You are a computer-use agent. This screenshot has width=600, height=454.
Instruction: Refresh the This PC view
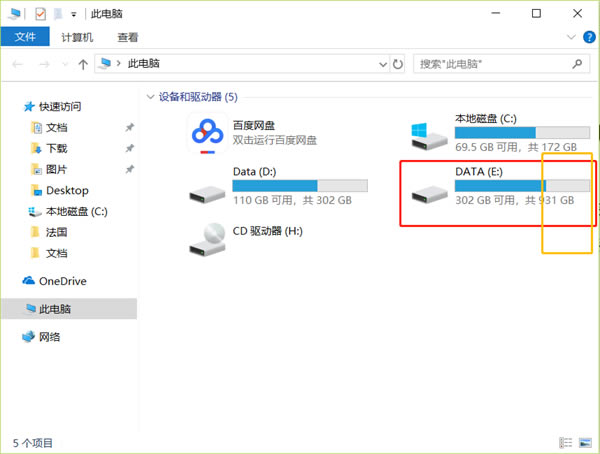coord(398,64)
